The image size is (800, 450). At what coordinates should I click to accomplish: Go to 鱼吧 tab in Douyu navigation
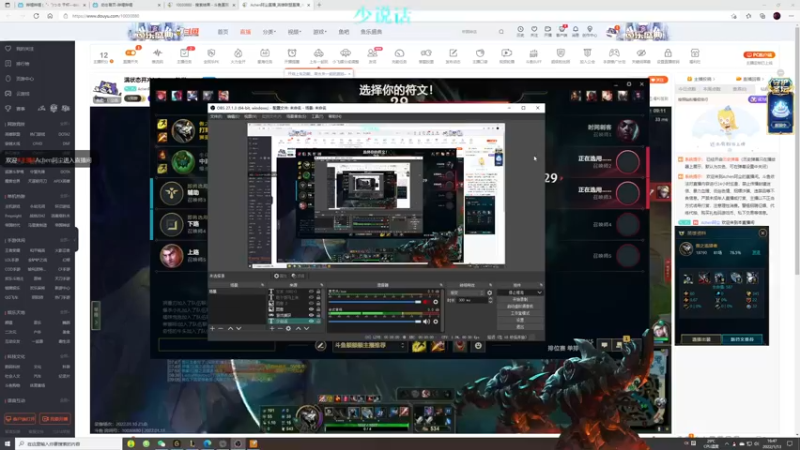pyautogui.click(x=344, y=32)
